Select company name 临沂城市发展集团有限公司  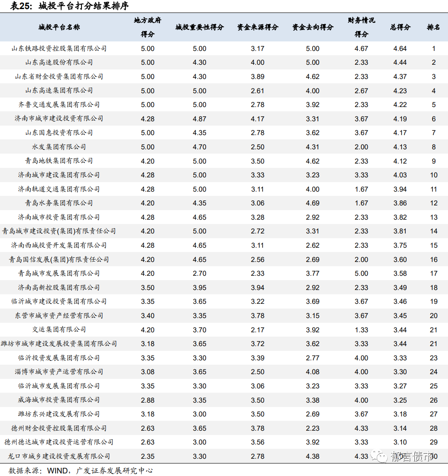pyautogui.click(x=59, y=386)
